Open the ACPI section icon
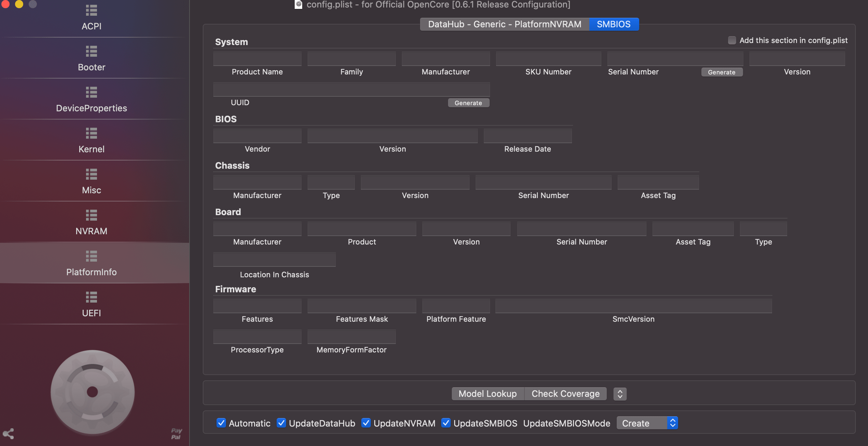 click(x=91, y=11)
